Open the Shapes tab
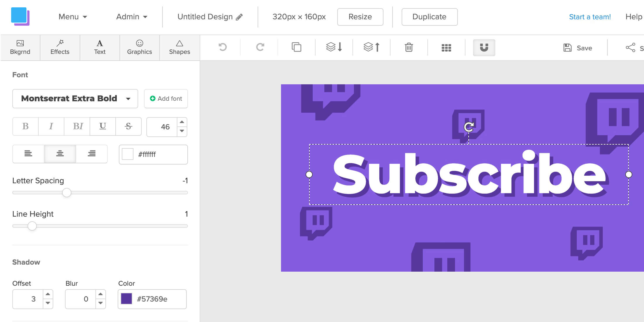 point(180,48)
